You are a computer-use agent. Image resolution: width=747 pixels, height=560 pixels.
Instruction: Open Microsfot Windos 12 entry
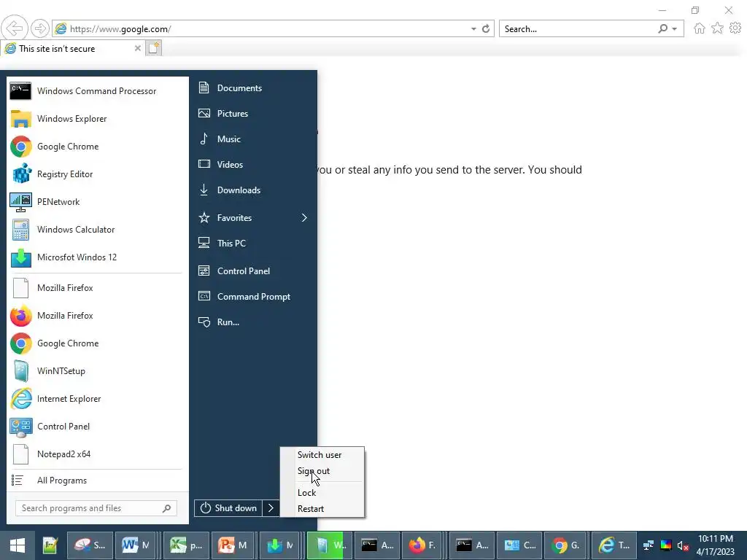(x=98, y=257)
